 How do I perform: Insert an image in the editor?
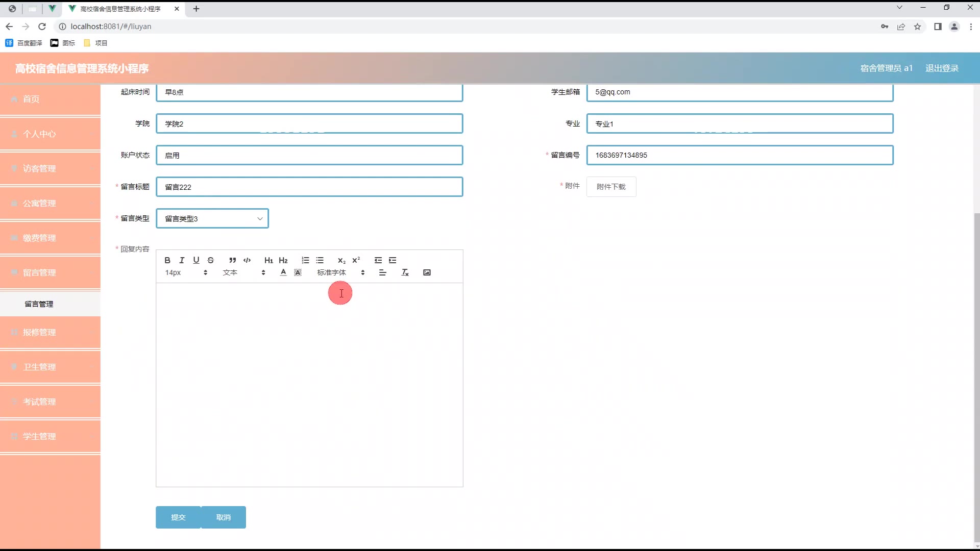pos(427,272)
